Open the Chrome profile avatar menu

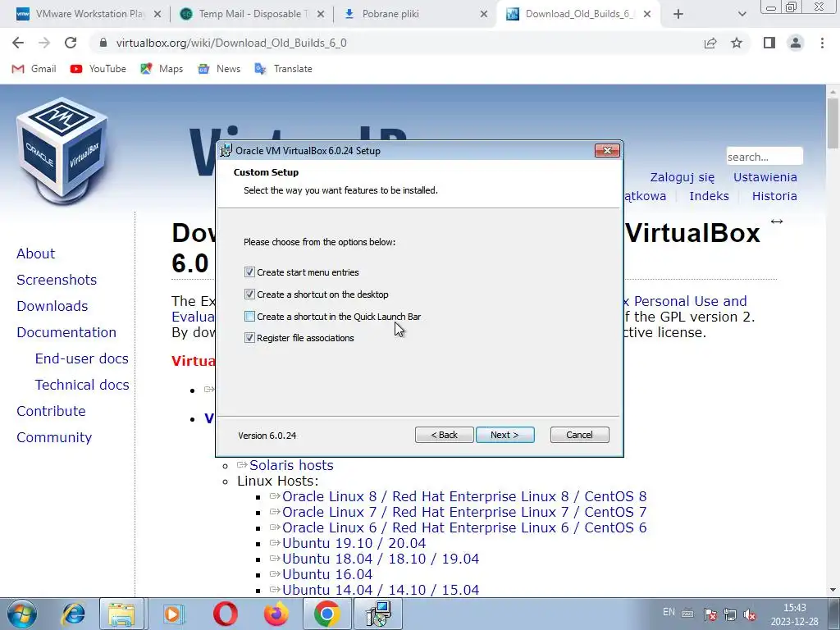(796, 43)
